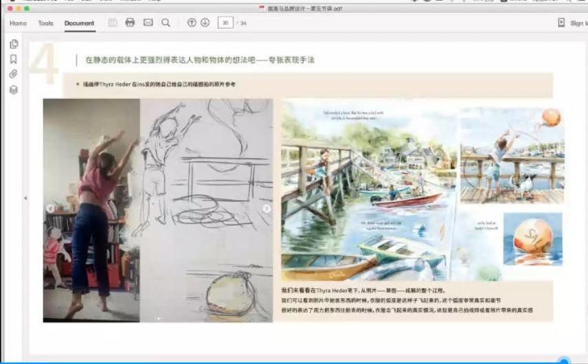Show next image with right carousel arrow
Viewport: 588px width, 364px height.
(x=267, y=209)
